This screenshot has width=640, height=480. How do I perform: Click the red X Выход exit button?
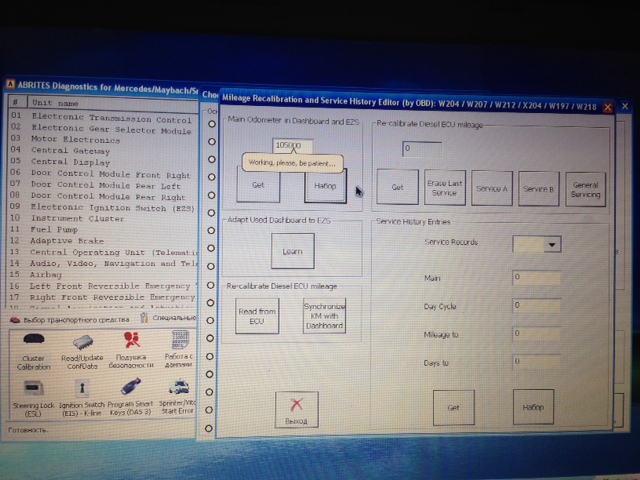coord(296,409)
